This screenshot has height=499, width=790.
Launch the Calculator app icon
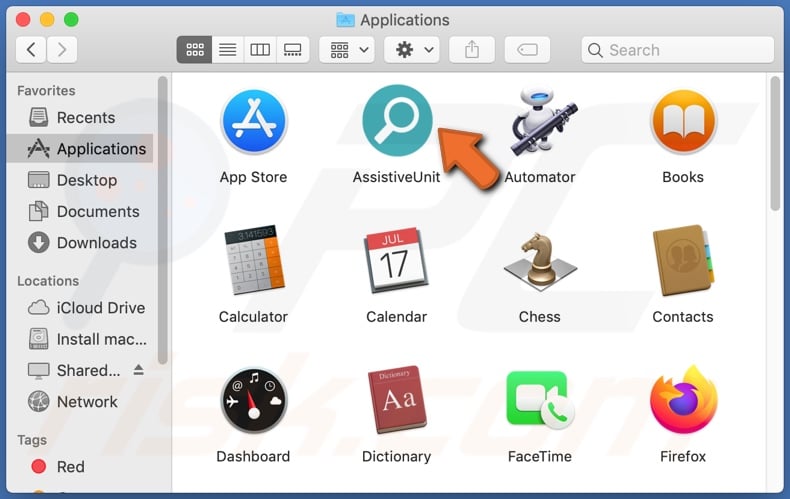(254, 260)
